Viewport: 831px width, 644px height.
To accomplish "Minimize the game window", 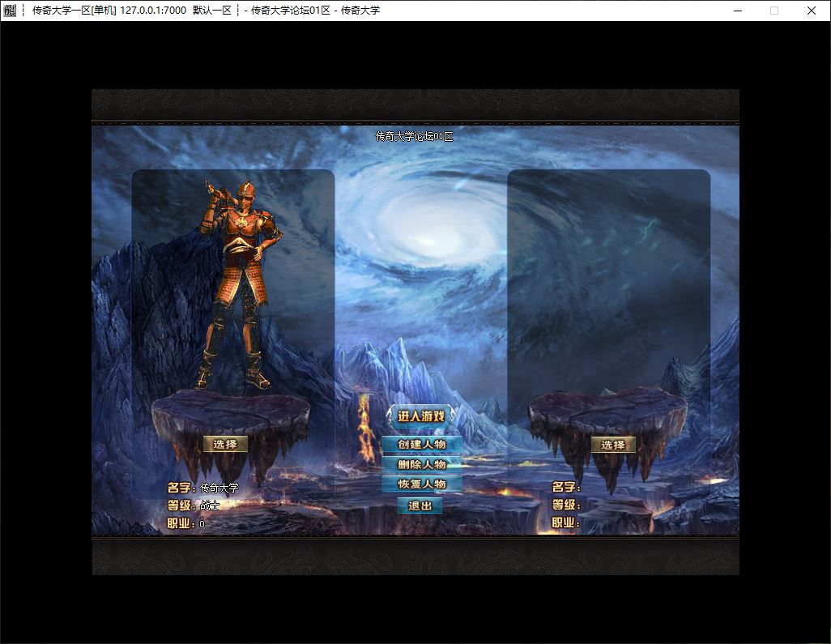I will (738, 11).
